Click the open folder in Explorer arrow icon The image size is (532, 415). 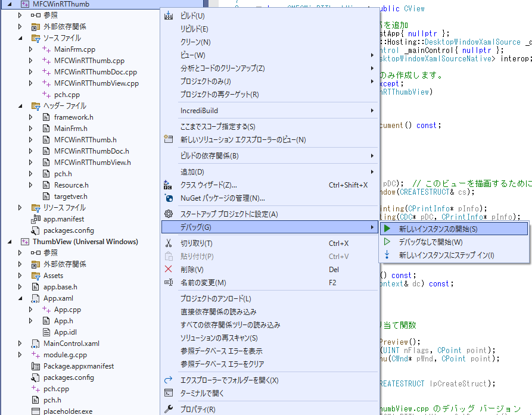pyautogui.click(x=168, y=380)
